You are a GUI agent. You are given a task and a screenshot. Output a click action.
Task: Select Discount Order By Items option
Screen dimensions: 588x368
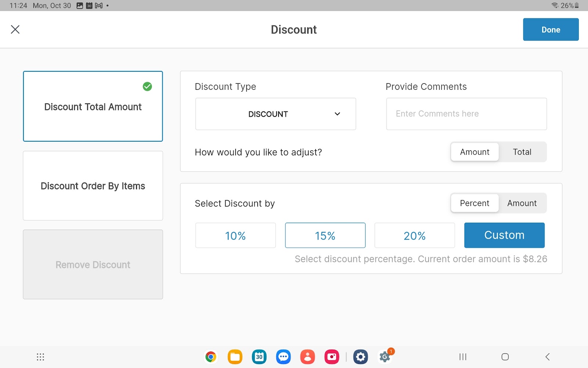point(93,186)
